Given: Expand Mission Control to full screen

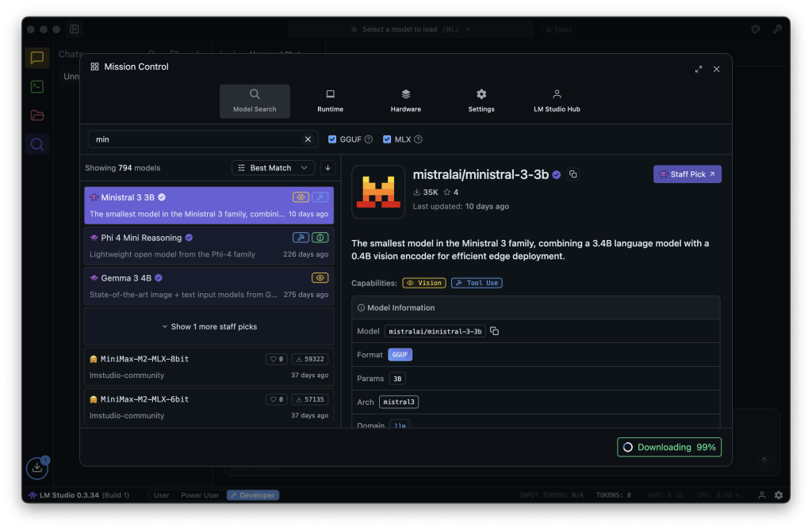Looking at the screenshot, I should pos(699,69).
